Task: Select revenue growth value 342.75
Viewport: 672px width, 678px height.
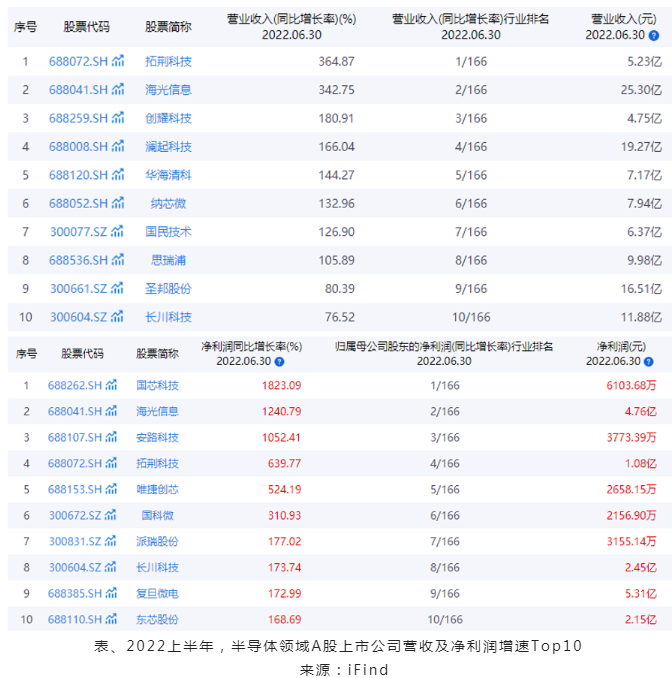Action: tap(336, 90)
